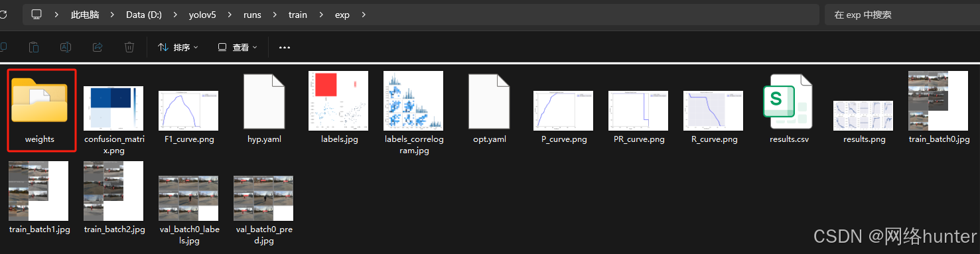Click the opt.yaml file name label
The height and width of the screenshot is (254, 980).
489,139
